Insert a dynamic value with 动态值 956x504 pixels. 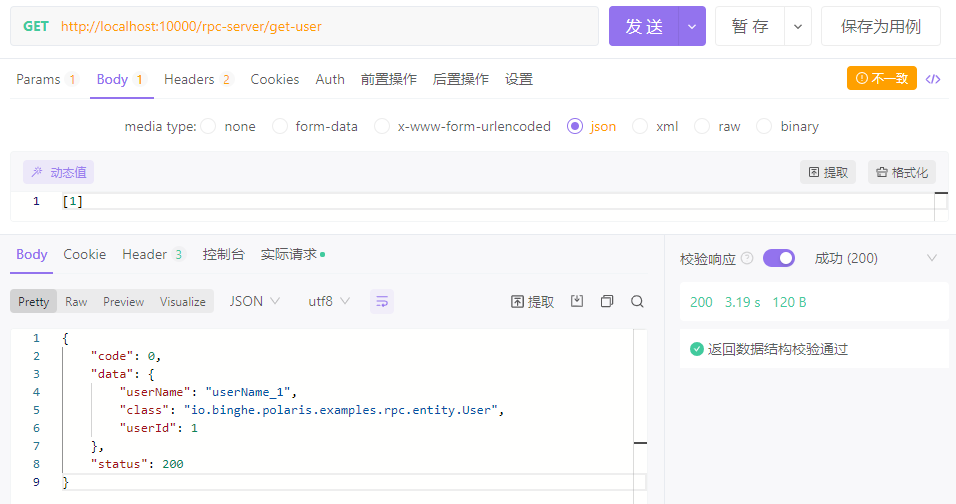pos(59,172)
